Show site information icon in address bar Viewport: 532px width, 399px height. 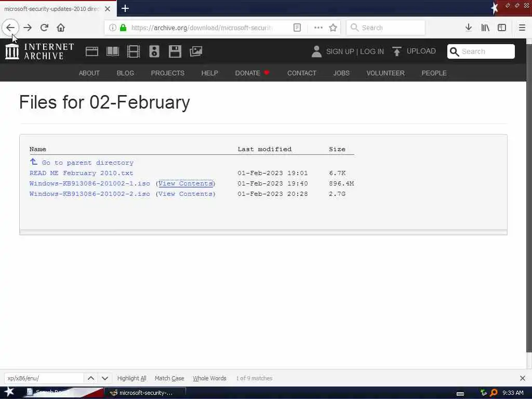(x=112, y=28)
